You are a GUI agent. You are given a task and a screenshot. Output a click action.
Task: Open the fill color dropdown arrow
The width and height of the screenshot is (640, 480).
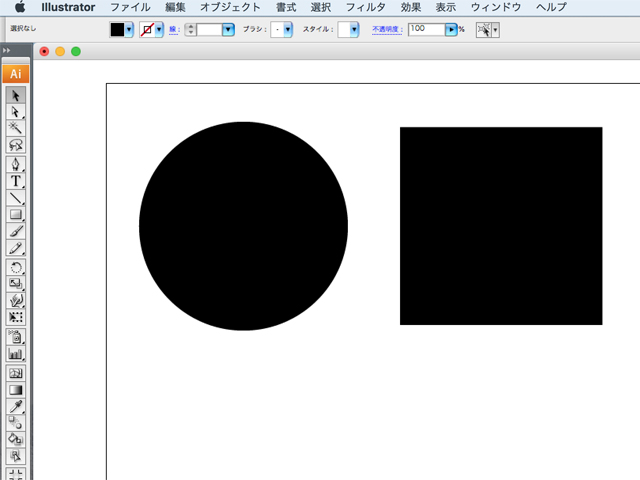(129, 29)
